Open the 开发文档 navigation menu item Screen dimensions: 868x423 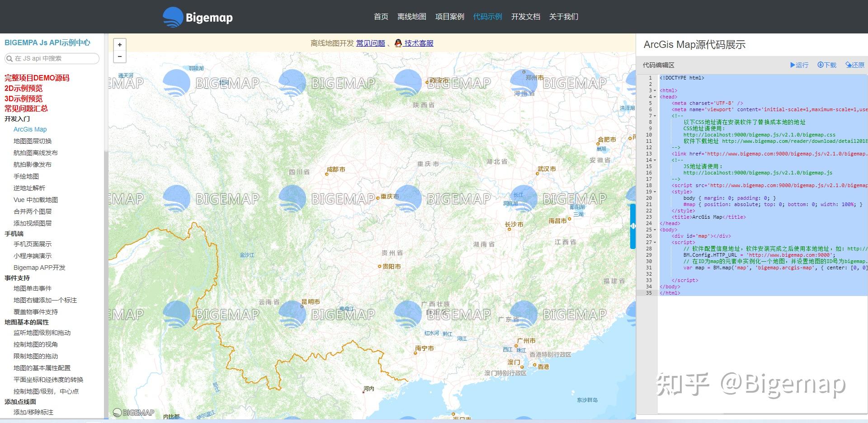click(x=525, y=17)
